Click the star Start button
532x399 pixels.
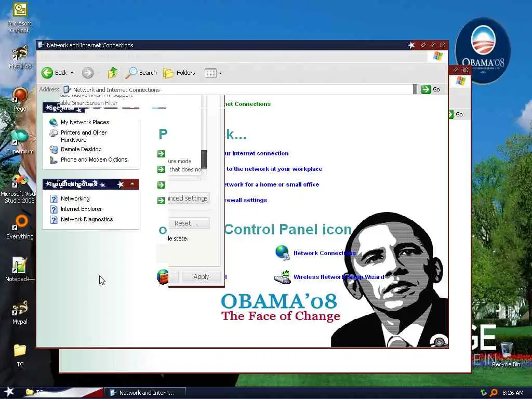click(x=9, y=392)
